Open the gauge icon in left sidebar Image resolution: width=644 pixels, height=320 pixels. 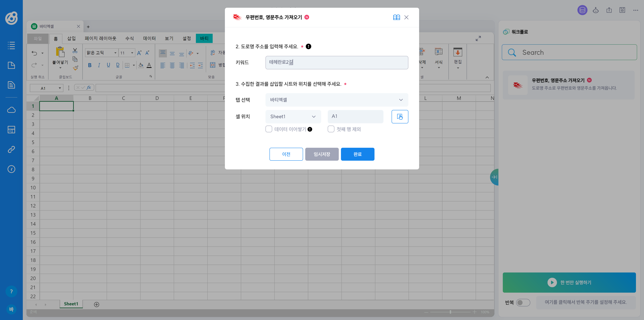(x=11, y=169)
